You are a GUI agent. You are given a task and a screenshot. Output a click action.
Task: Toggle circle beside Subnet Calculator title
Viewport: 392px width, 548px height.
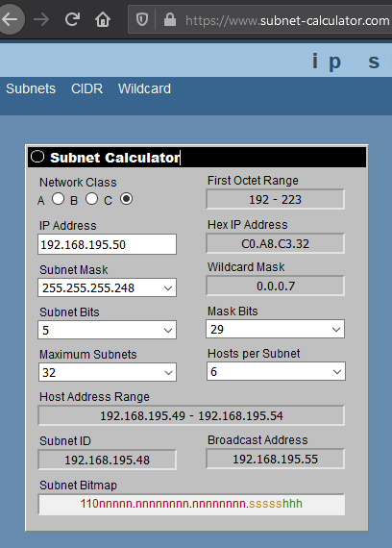coord(37,157)
